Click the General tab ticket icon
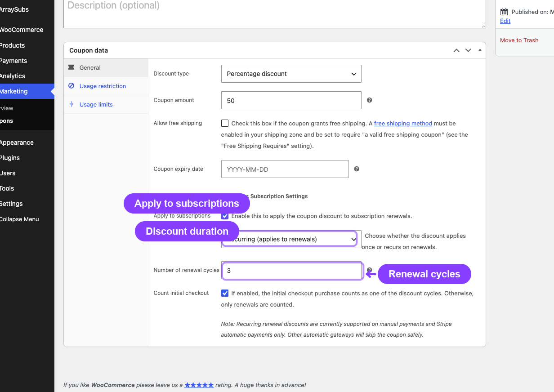The image size is (554, 392). [71, 67]
